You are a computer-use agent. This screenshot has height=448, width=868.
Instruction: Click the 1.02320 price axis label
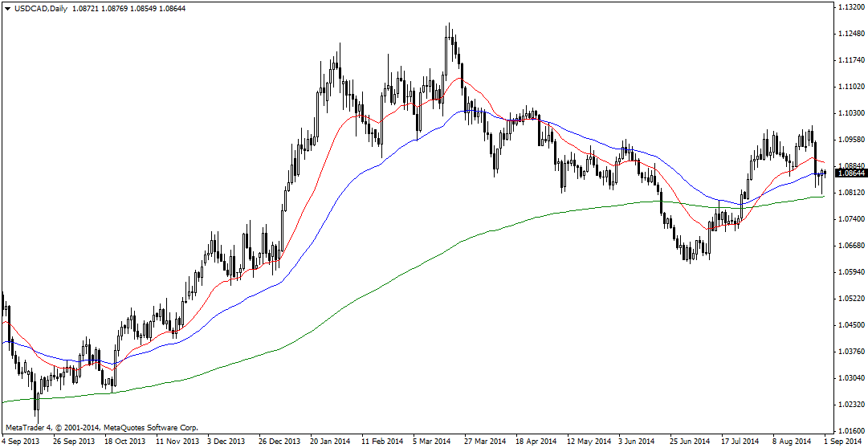pos(851,405)
